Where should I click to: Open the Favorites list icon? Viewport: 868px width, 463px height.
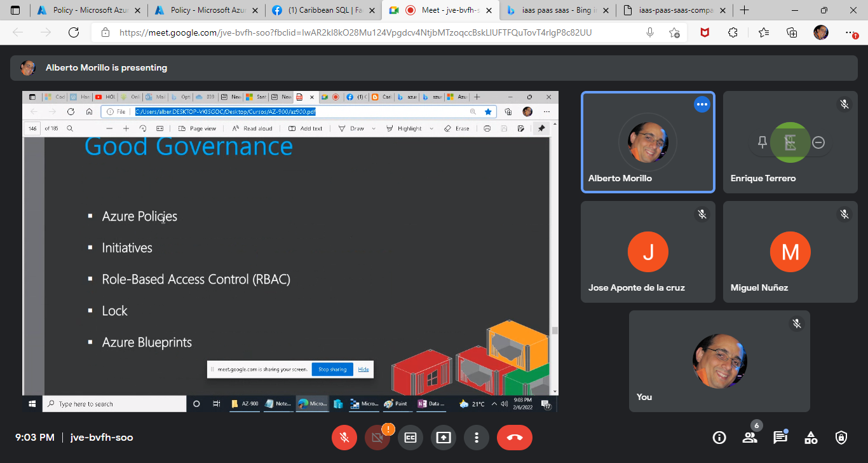pyautogui.click(x=763, y=32)
